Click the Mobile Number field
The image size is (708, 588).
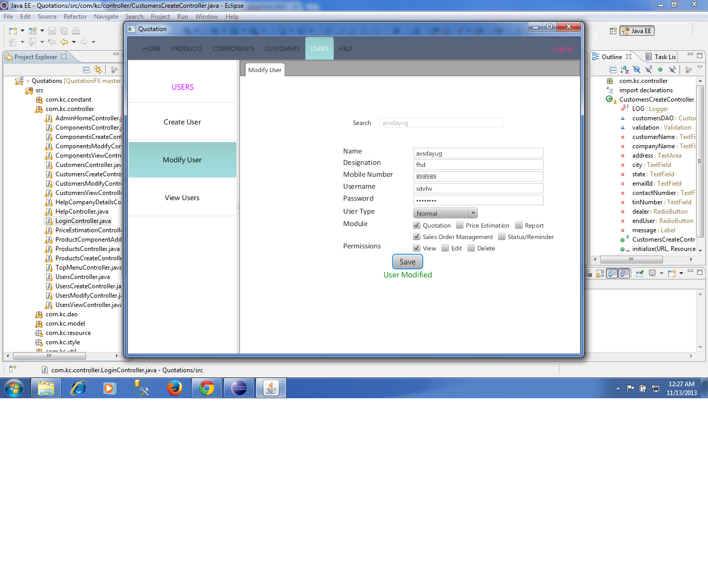point(478,176)
